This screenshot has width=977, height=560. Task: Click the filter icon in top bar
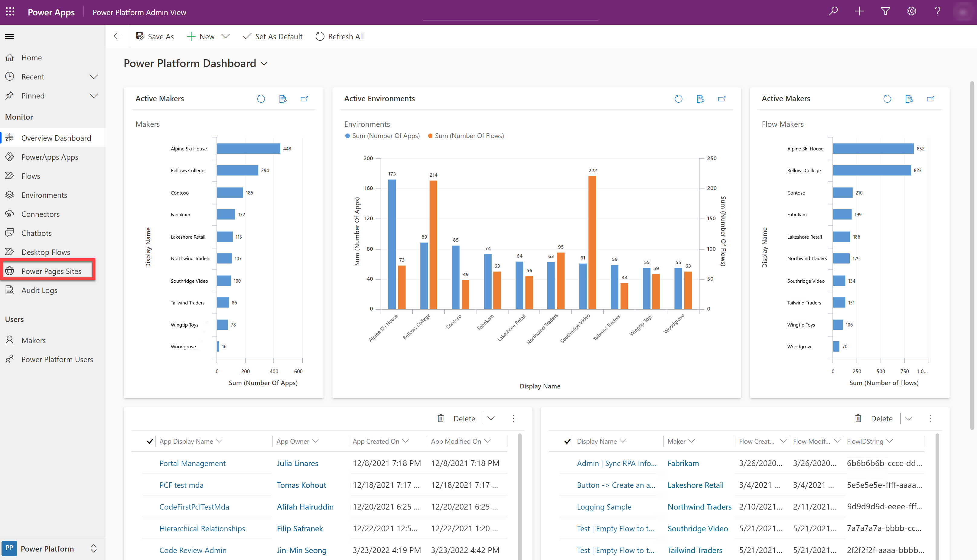886,12
